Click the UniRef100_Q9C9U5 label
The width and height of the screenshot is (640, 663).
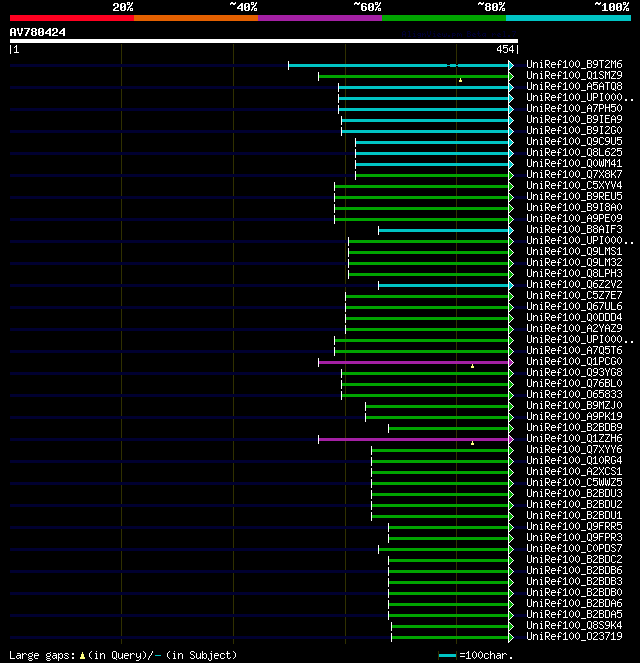[x=574, y=141]
